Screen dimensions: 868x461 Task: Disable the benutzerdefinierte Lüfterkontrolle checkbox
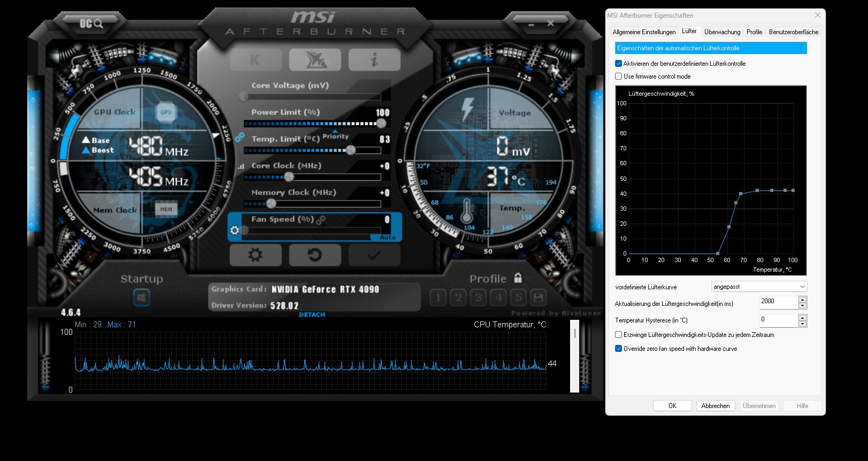pos(618,63)
